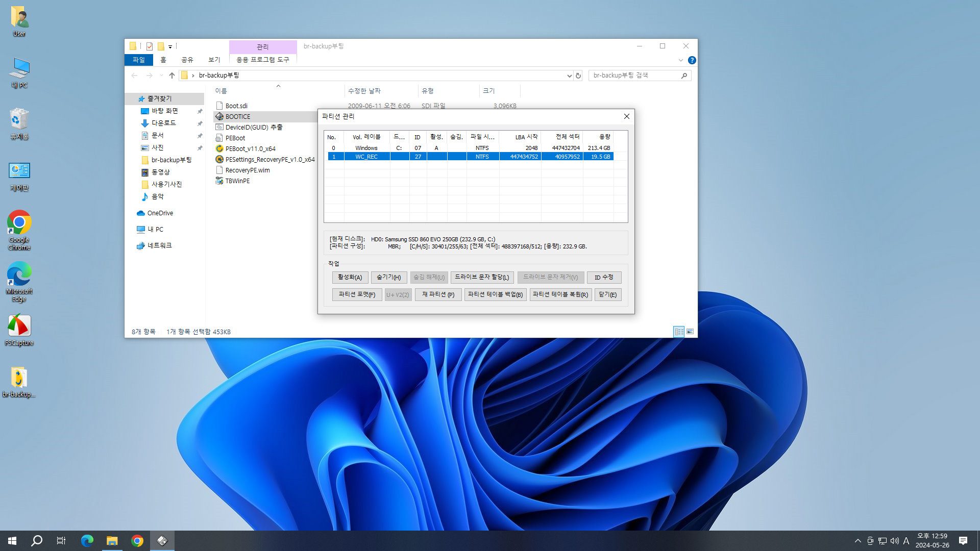Click properties icon in quick access toolbar
Viewport: 980px width, 551px height.
click(150, 46)
